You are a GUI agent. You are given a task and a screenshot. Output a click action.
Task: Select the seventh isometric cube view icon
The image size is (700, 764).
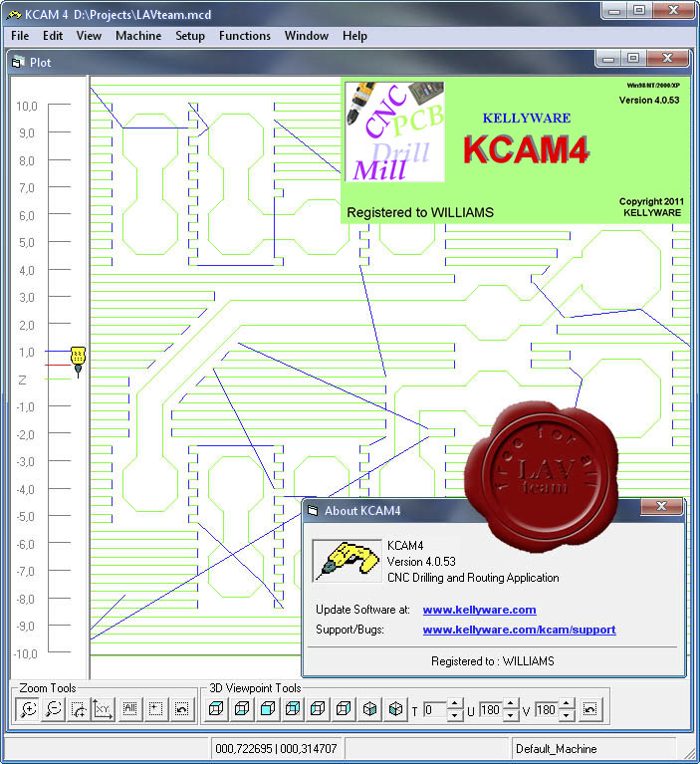(369, 709)
